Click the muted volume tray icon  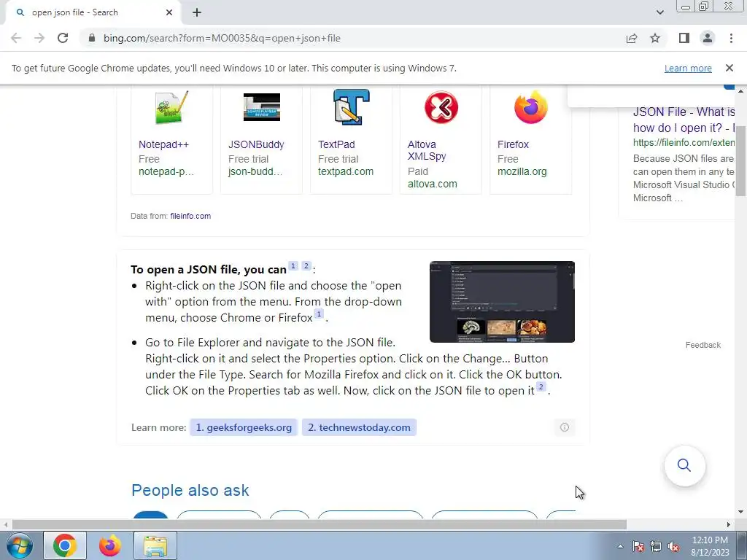tap(673, 546)
